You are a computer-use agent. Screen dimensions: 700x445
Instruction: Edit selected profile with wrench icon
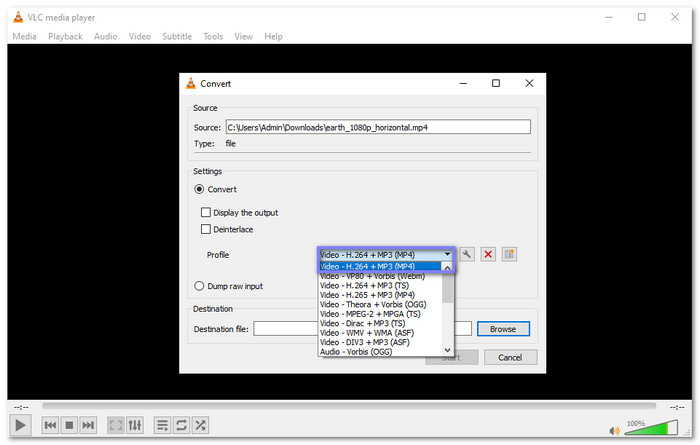[467, 254]
